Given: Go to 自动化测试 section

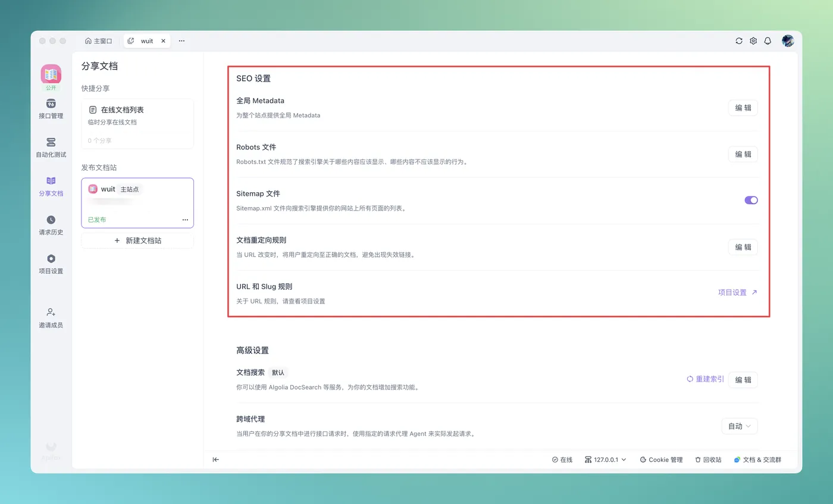Looking at the screenshot, I should [x=51, y=148].
